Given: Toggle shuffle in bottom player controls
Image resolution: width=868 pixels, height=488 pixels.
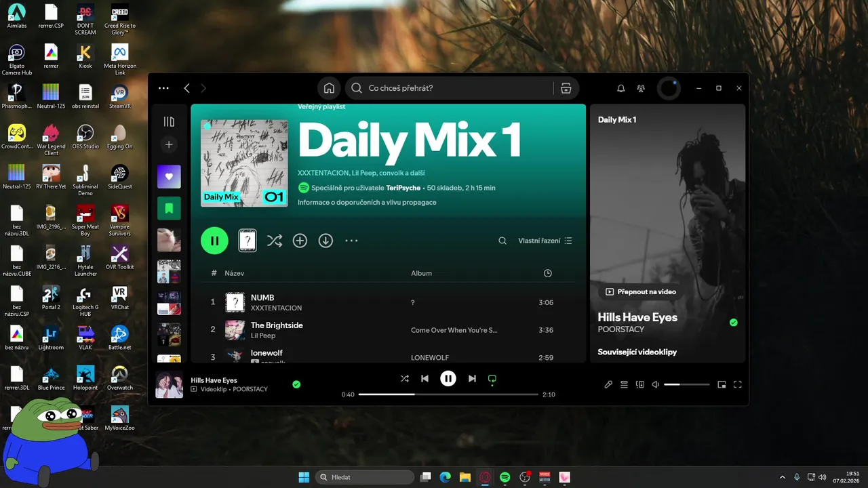Looking at the screenshot, I should (x=405, y=378).
